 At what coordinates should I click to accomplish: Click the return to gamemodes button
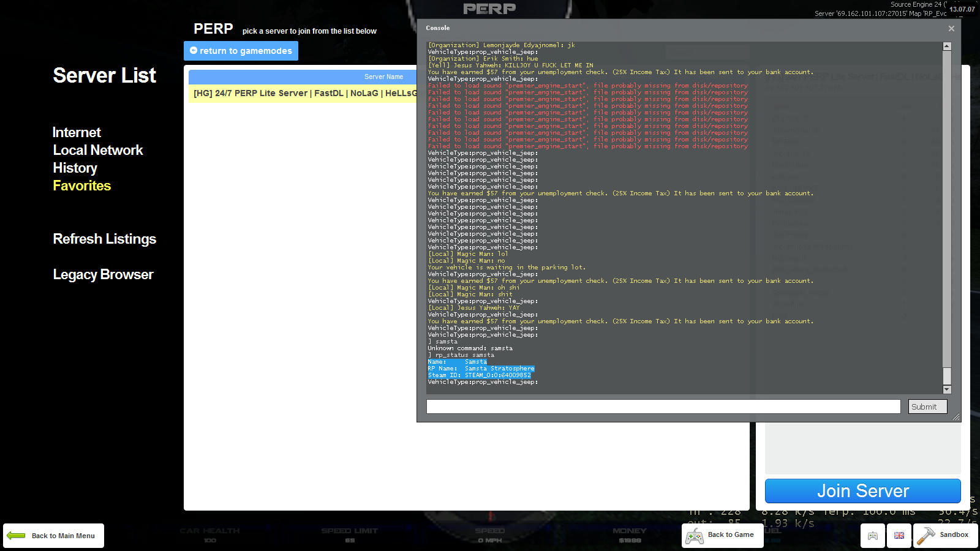241,51
